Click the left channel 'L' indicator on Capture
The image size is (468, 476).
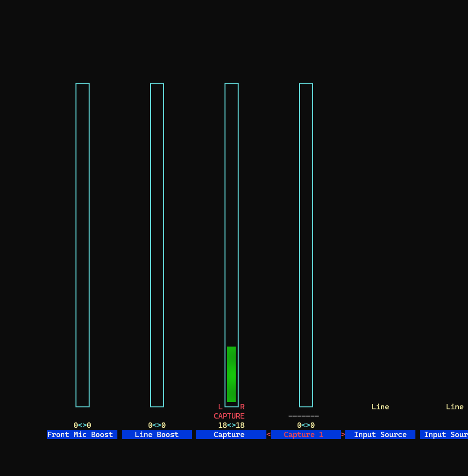pyautogui.click(x=220, y=406)
